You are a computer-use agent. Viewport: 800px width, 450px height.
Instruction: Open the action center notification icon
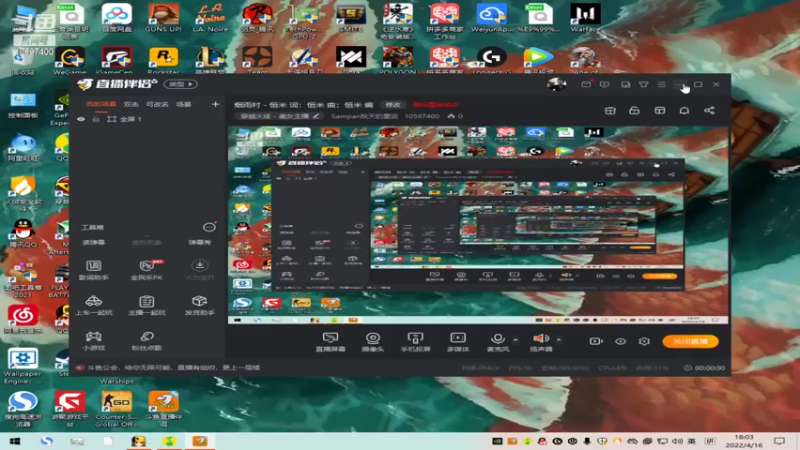779,441
